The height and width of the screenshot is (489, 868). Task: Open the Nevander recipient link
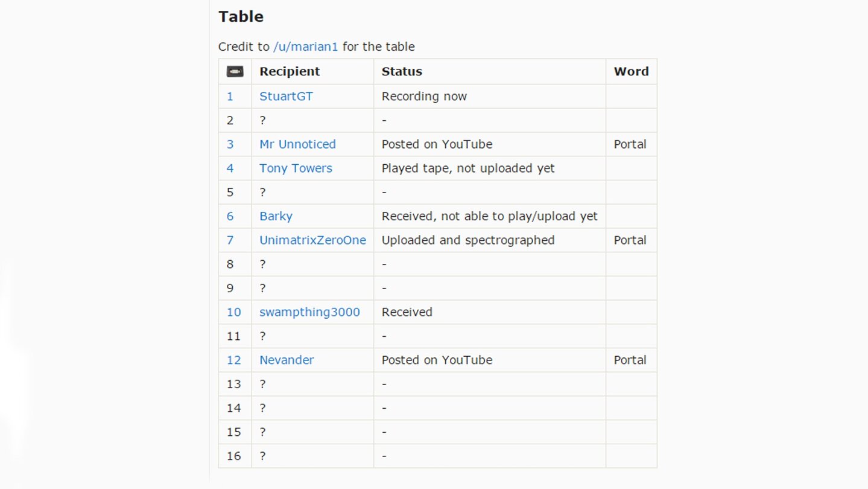point(287,360)
